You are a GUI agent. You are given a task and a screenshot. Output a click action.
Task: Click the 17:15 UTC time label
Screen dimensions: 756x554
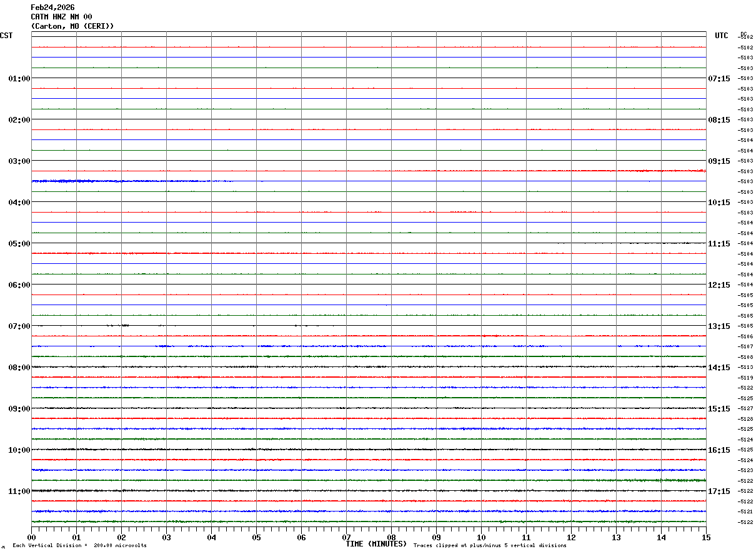pyautogui.click(x=719, y=491)
